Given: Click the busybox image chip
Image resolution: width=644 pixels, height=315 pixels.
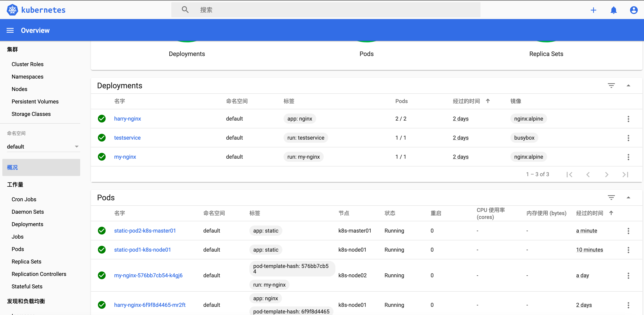Looking at the screenshot, I should coord(524,138).
